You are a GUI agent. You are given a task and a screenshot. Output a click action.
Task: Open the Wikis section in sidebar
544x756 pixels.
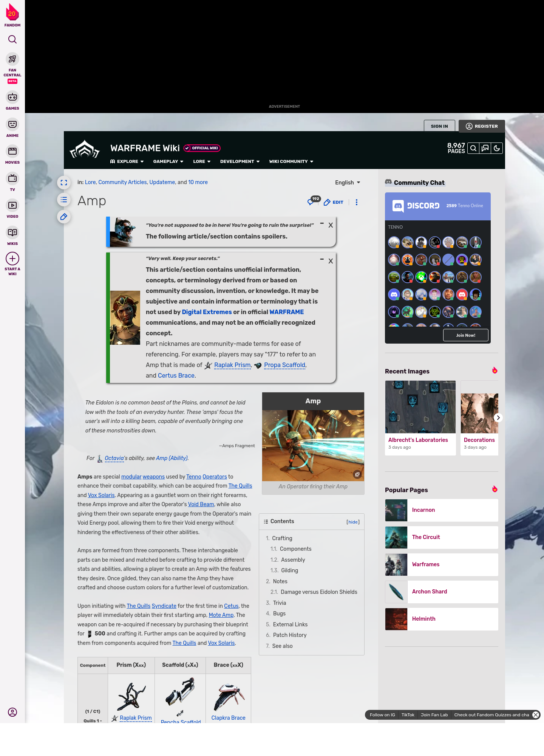click(x=12, y=236)
